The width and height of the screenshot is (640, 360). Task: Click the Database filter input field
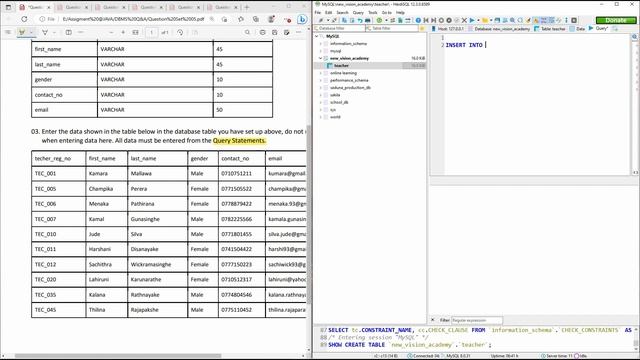click(339, 28)
